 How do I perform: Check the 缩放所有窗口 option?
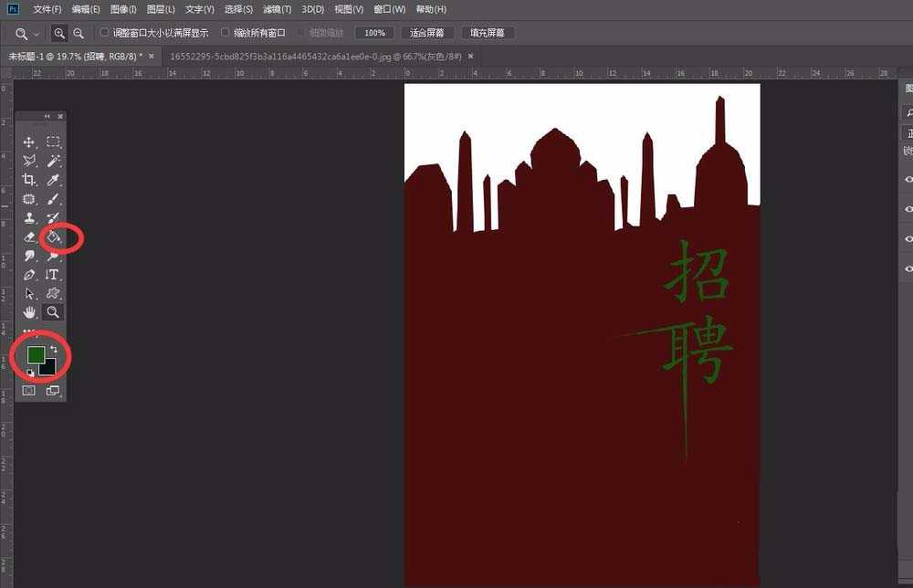226,32
